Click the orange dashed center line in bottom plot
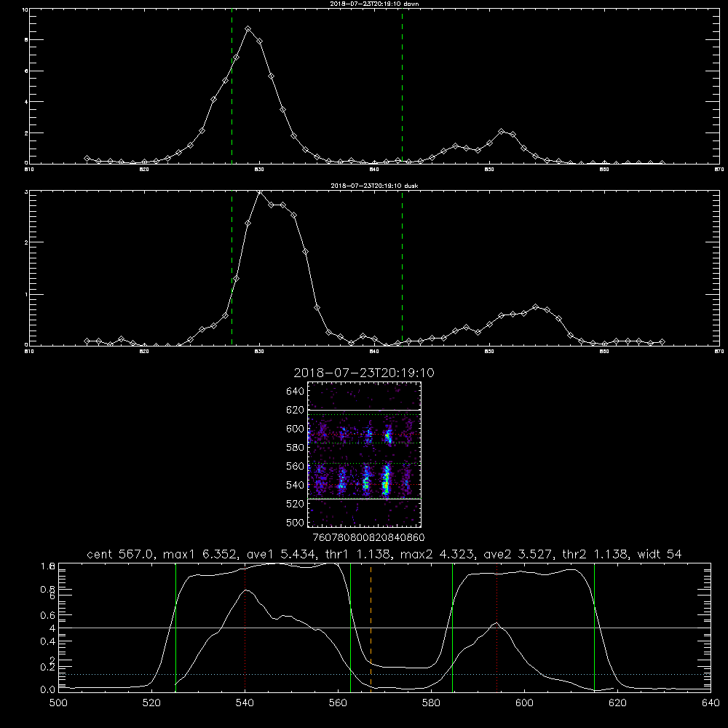The width and height of the screenshot is (728, 728). 371,627
